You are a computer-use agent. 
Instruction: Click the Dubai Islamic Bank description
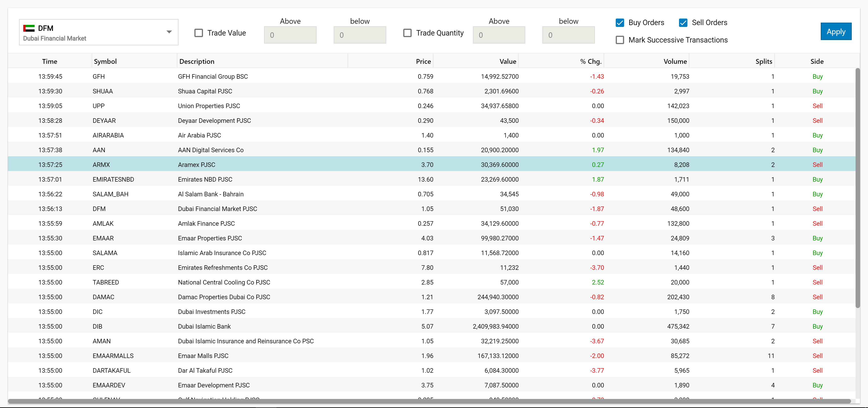point(204,326)
